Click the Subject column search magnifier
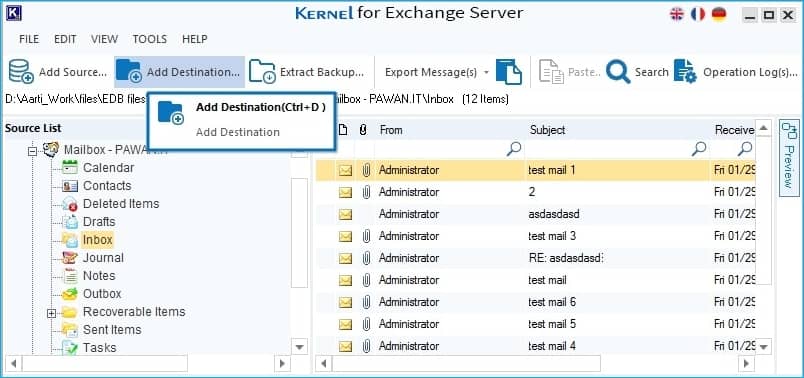 [698, 149]
